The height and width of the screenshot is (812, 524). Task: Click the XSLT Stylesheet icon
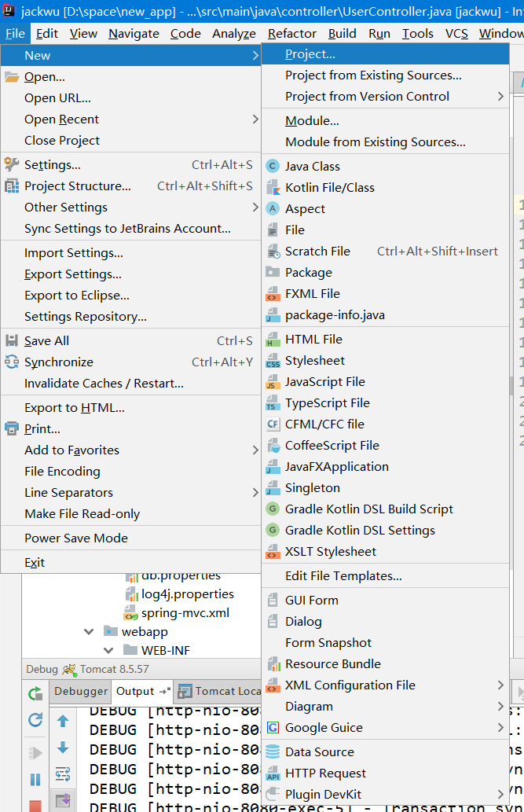[273, 552]
